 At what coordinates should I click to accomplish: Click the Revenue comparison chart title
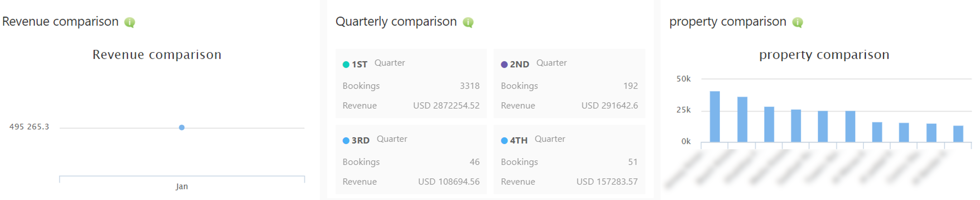click(157, 55)
